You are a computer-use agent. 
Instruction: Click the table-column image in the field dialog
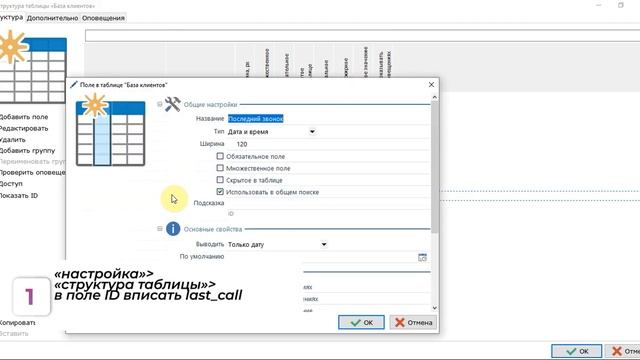pyautogui.click(x=110, y=130)
